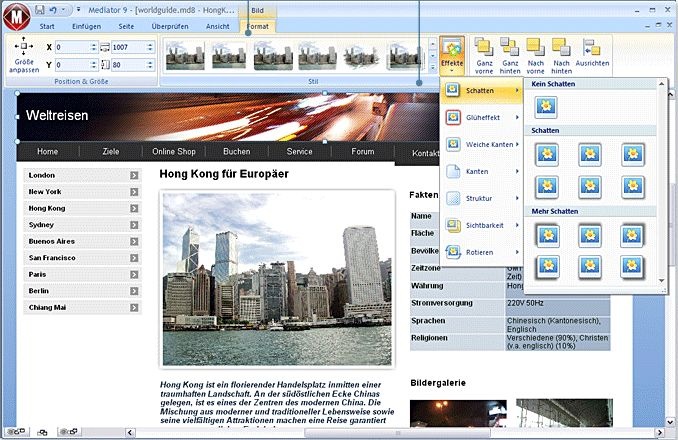This screenshot has width=678, height=440.
Task: Click the Hong Kong skyline photo
Action: 277,279
